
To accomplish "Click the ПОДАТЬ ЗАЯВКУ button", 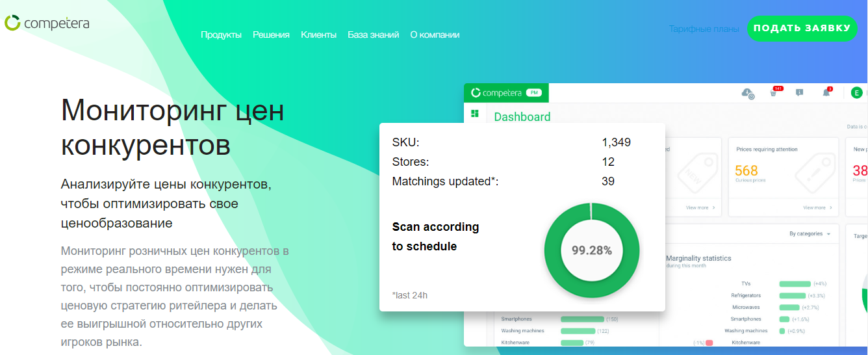I will (x=802, y=28).
